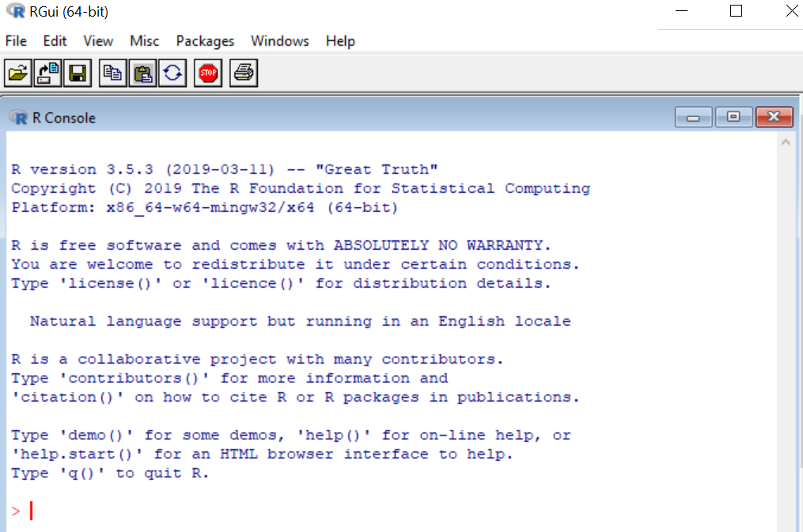803x532 pixels.
Task: Open the Windows menu
Action: (x=280, y=41)
